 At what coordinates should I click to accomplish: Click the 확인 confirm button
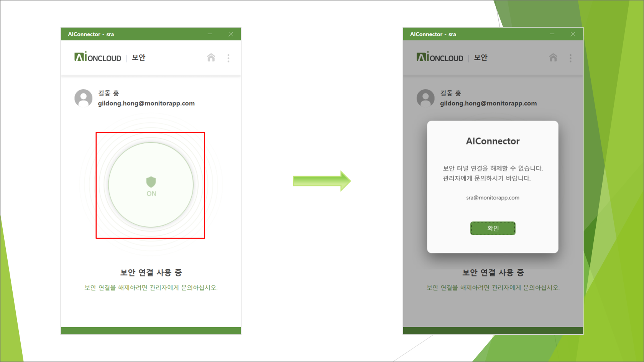tap(493, 228)
